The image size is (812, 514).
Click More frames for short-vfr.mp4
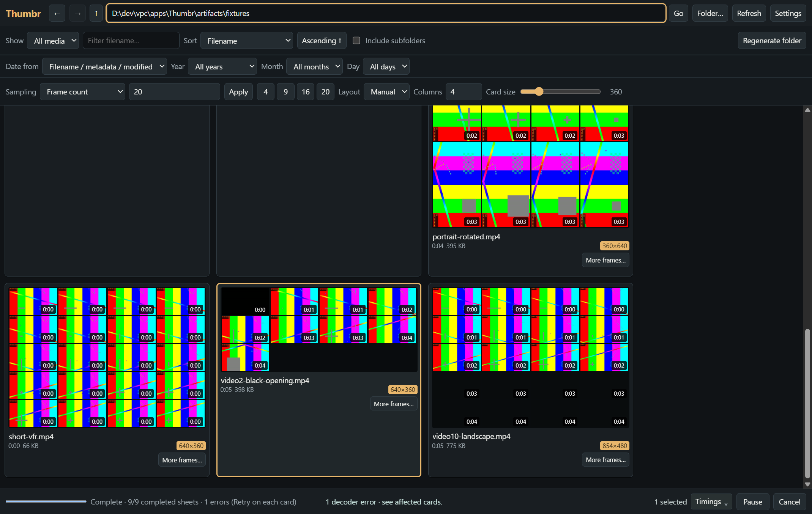click(182, 460)
